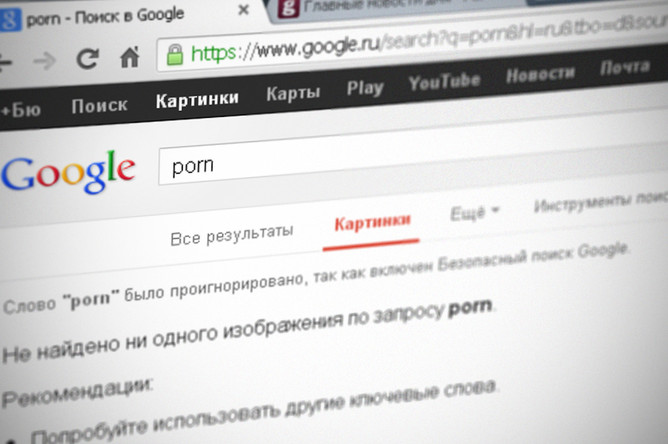Open Карты in the black navigation bar
This screenshot has height=444, width=668.
293,93
